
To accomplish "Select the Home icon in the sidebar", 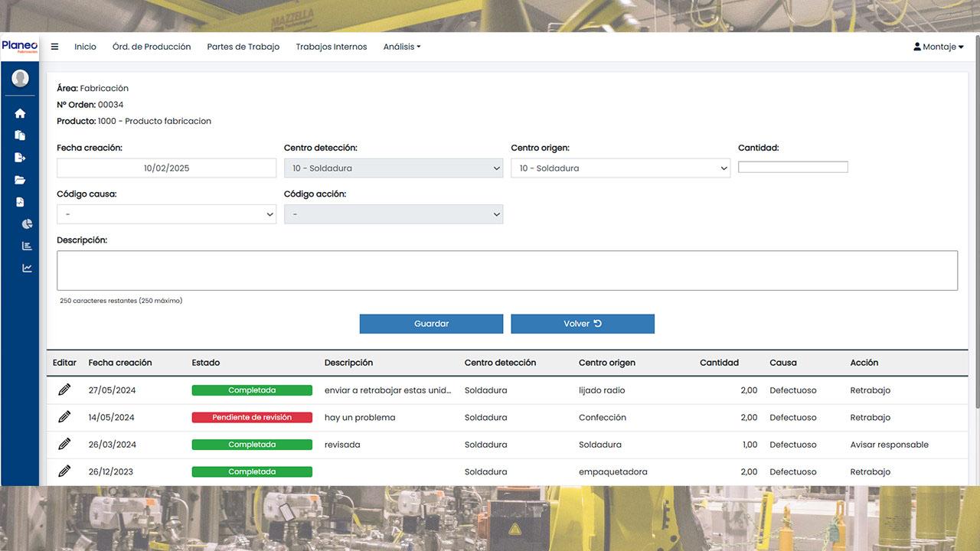I will (x=20, y=112).
